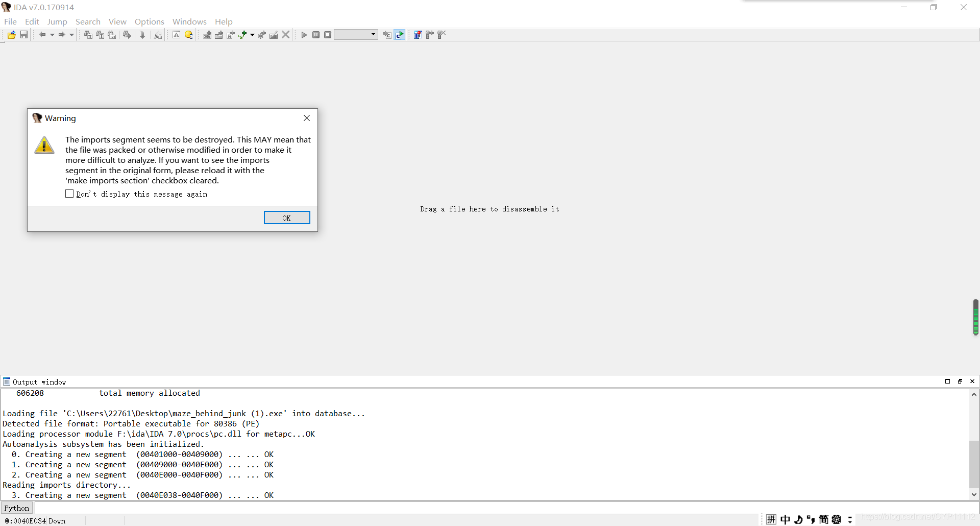Maximize the Output window panel
The width and height of the screenshot is (980, 526).
pyautogui.click(x=948, y=381)
